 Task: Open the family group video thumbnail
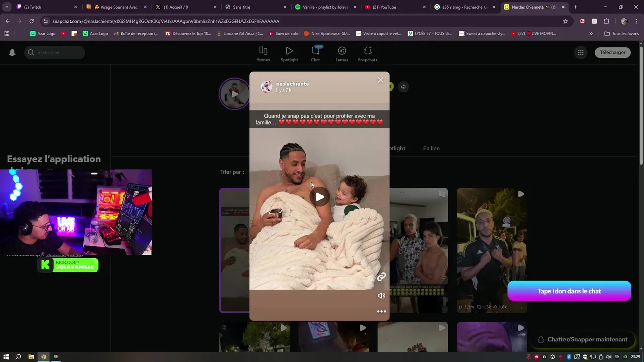pos(419,250)
